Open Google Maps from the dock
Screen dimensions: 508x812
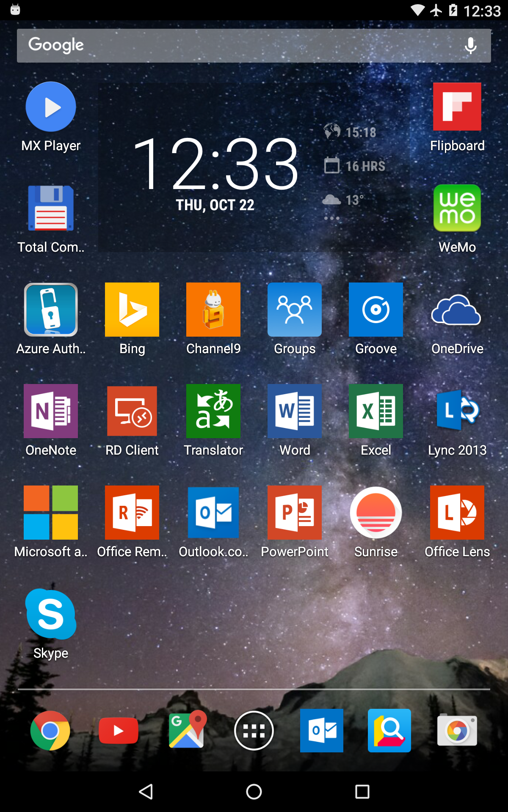point(188,730)
